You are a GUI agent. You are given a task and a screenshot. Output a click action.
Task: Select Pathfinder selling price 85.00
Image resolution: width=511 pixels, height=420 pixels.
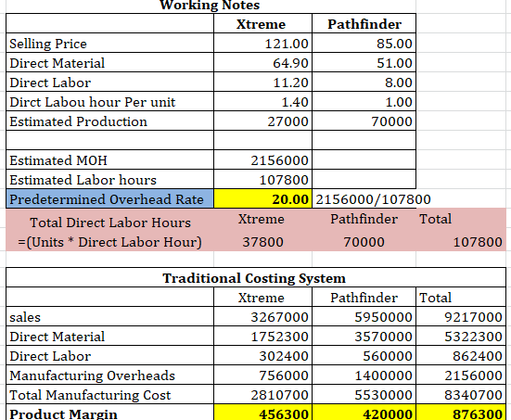(x=364, y=44)
